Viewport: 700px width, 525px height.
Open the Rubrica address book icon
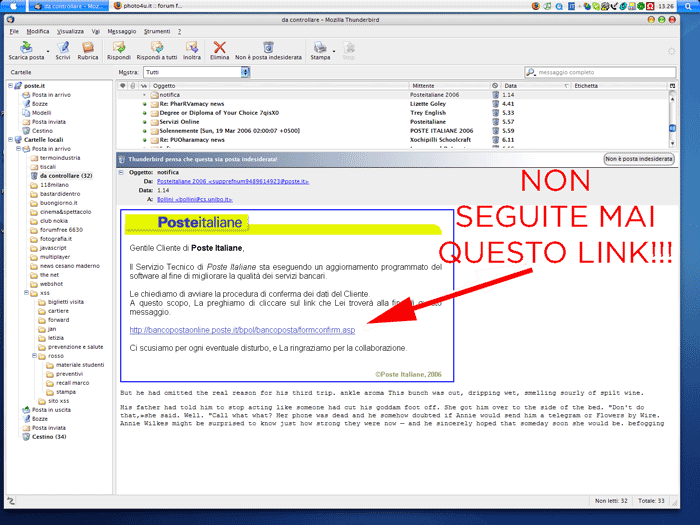tap(88, 47)
